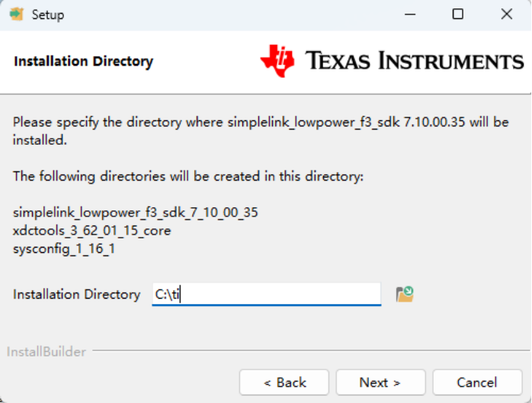Select the xdctools_3_62_01_15_core directory line

pos(91,230)
